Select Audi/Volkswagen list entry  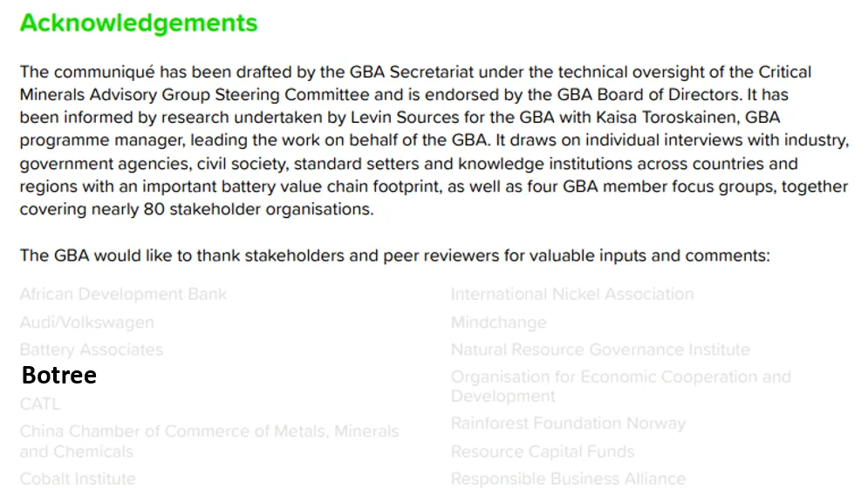point(87,322)
